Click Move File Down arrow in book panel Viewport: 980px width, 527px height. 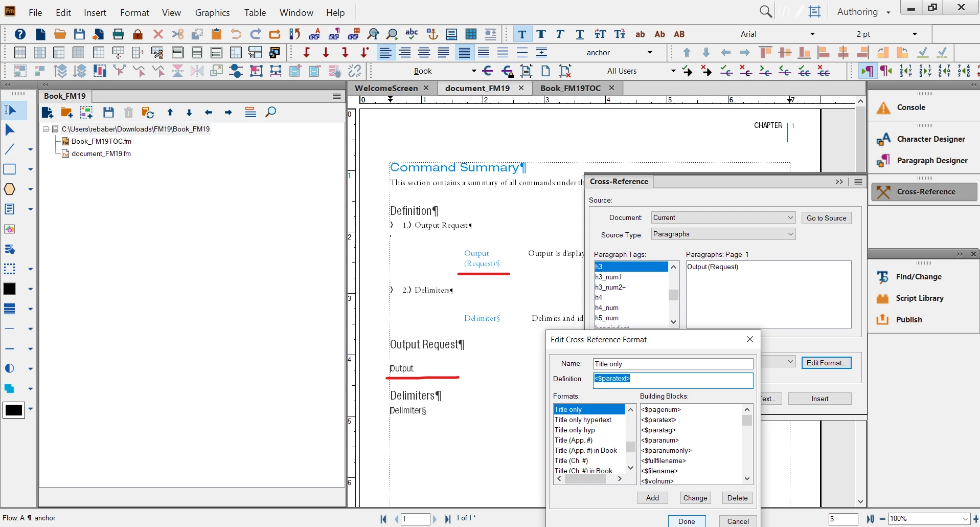pyautogui.click(x=189, y=113)
